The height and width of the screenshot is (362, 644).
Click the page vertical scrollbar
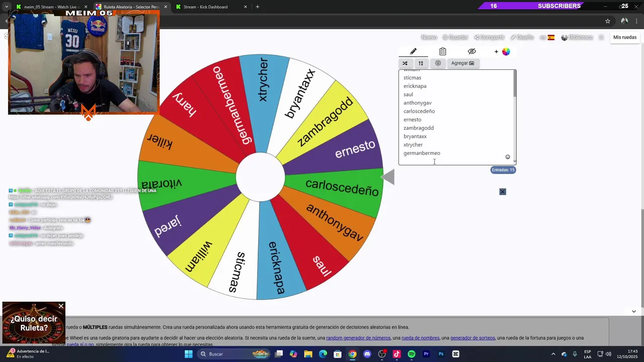click(x=641, y=176)
